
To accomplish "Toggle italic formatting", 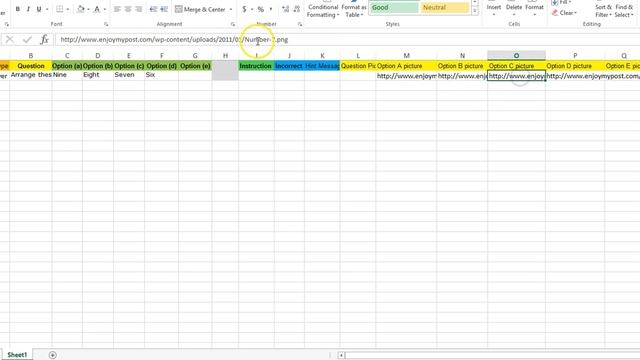I will tap(28, 9).
